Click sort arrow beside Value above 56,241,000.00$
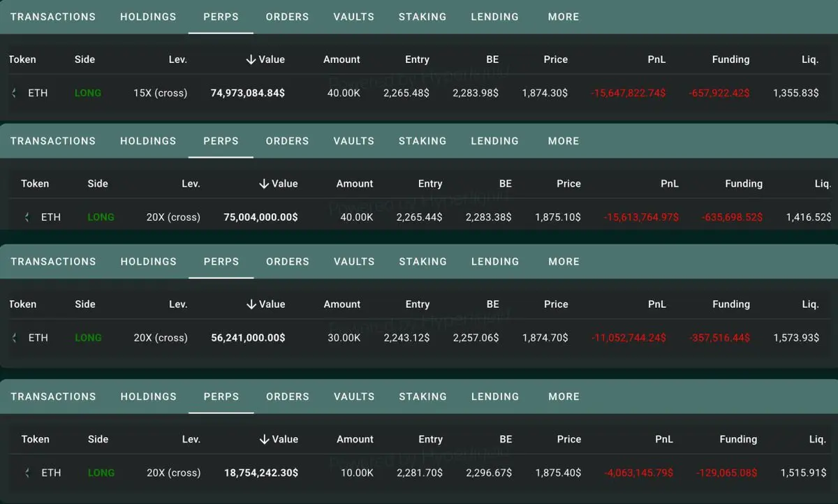The width and height of the screenshot is (838, 504). 251,304
